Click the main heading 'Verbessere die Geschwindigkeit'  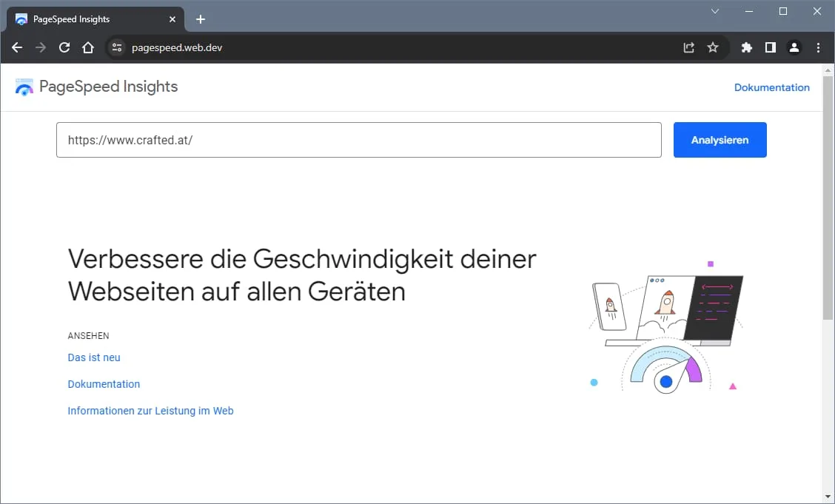pyautogui.click(x=303, y=275)
